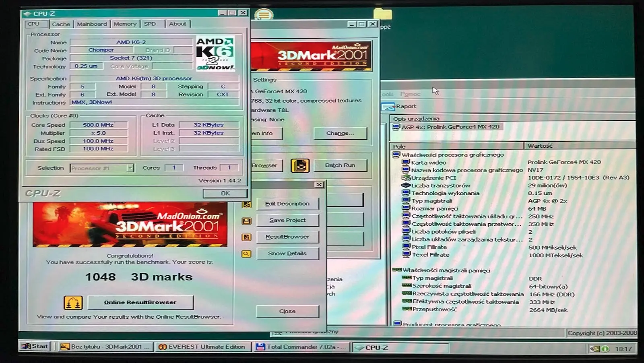
Task: Click the Batch Run icon
Action: [x=300, y=165]
